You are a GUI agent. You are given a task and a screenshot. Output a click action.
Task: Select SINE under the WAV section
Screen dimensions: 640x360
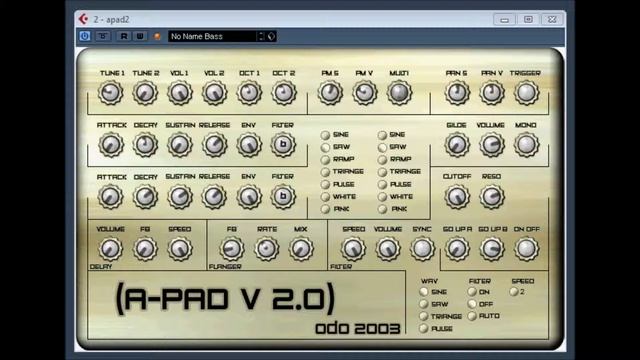tap(424, 292)
